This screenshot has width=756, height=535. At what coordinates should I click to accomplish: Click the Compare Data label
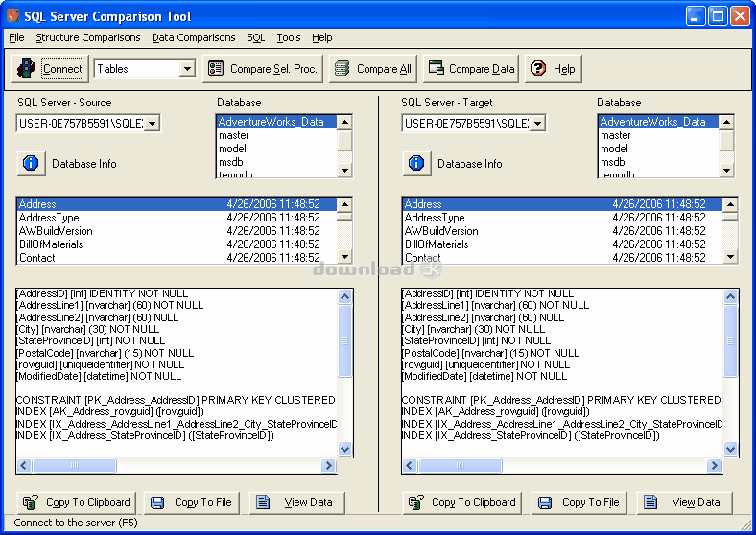(x=482, y=69)
